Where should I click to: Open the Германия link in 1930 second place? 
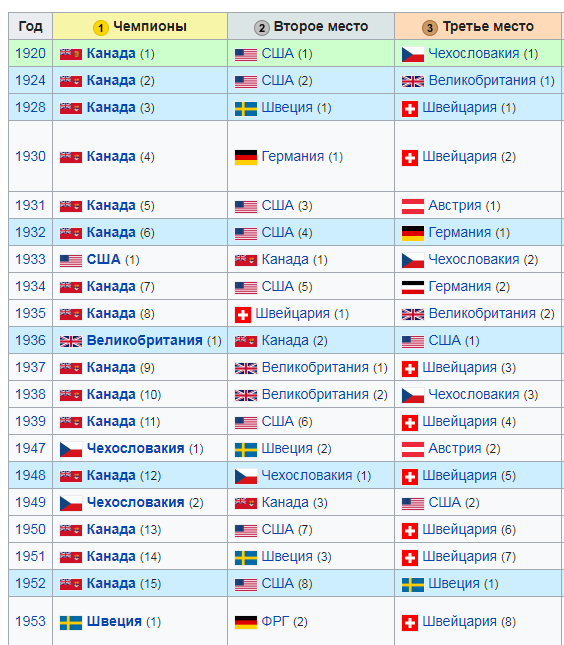point(292,156)
